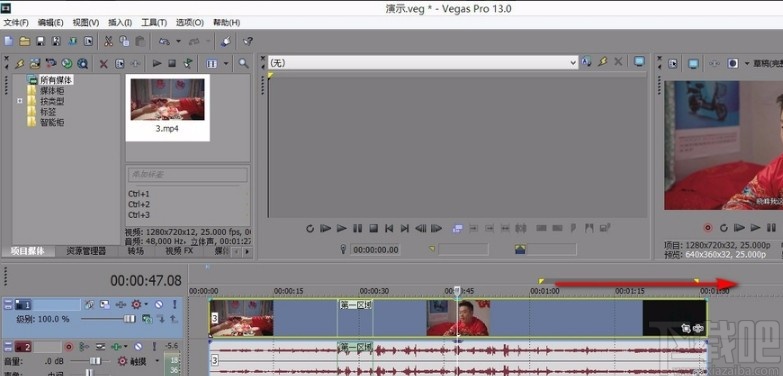Solo video track 1
The height and width of the screenshot is (376, 783).
(175, 304)
